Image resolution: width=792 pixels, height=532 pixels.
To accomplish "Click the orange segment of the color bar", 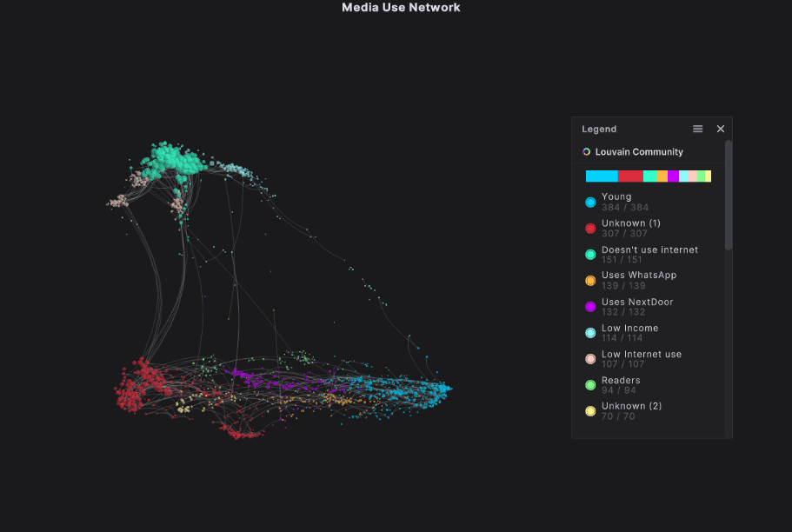I will point(662,176).
